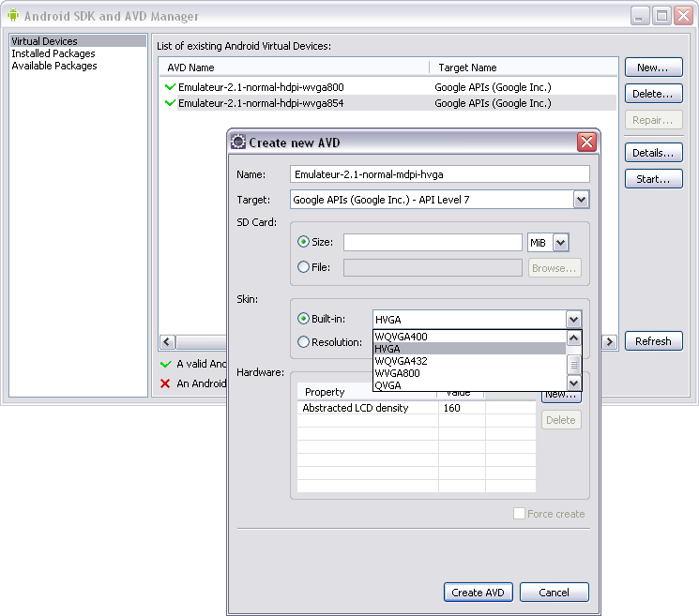Open the MiB size unit dropdown
This screenshot has width=699, height=616.
560,243
